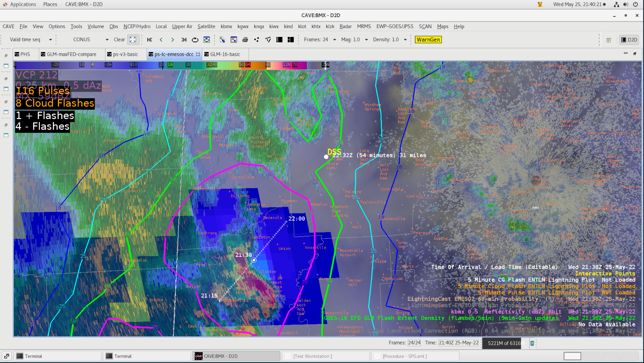644x363 pixels.
Task: Select the split-panel layout toolbar icon
Action: pyautogui.click(x=291, y=39)
